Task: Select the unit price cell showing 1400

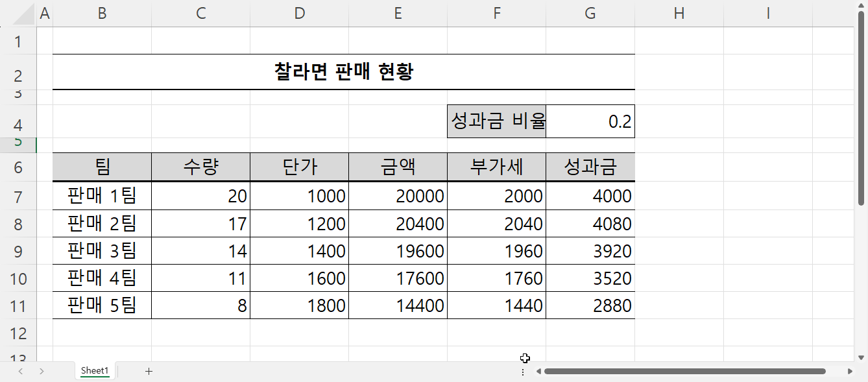Action: pyautogui.click(x=300, y=251)
